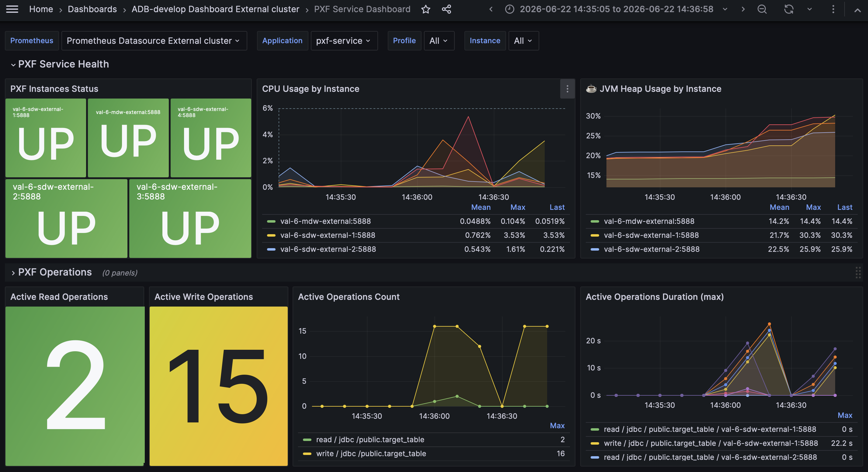This screenshot has height=472, width=868.
Task: Open the dashboard kebab options menu
Action: click(833, 9)
